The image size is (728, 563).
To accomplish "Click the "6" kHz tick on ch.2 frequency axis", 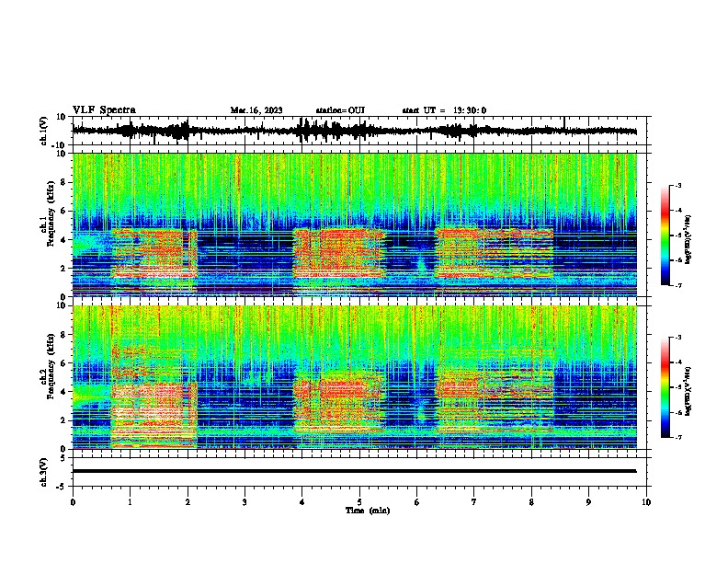I will (64, 363).
